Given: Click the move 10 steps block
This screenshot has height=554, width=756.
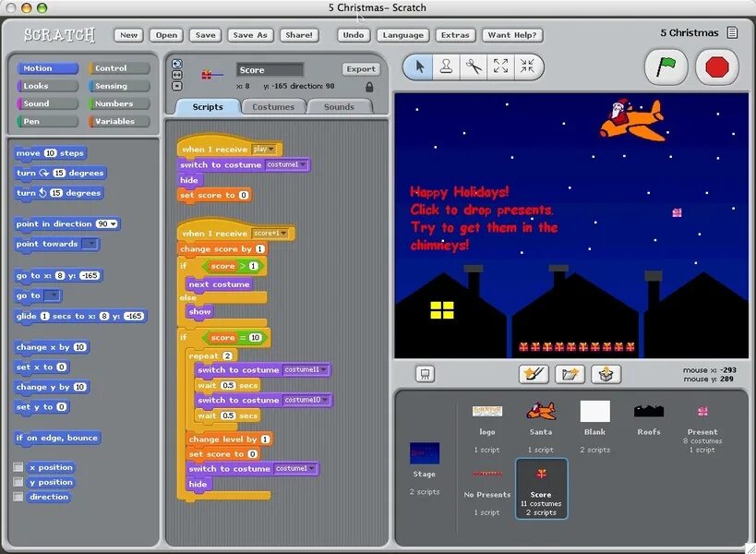Looking at the screenshot, I should click(50, 153).
